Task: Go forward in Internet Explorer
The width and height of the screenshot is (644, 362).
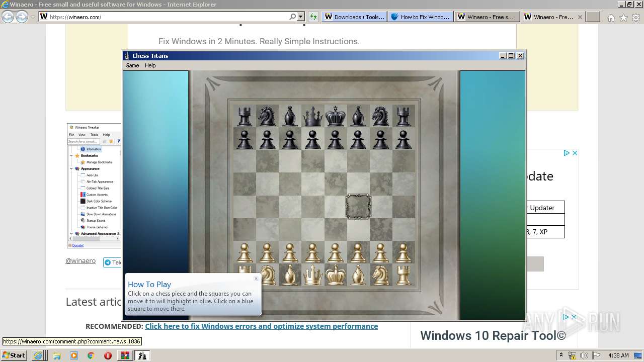Action: pos(22,17)
